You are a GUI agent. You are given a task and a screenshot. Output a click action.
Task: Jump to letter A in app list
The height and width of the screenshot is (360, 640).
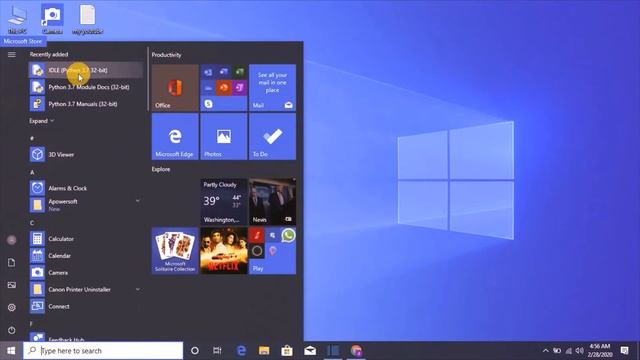click(32, 172)
